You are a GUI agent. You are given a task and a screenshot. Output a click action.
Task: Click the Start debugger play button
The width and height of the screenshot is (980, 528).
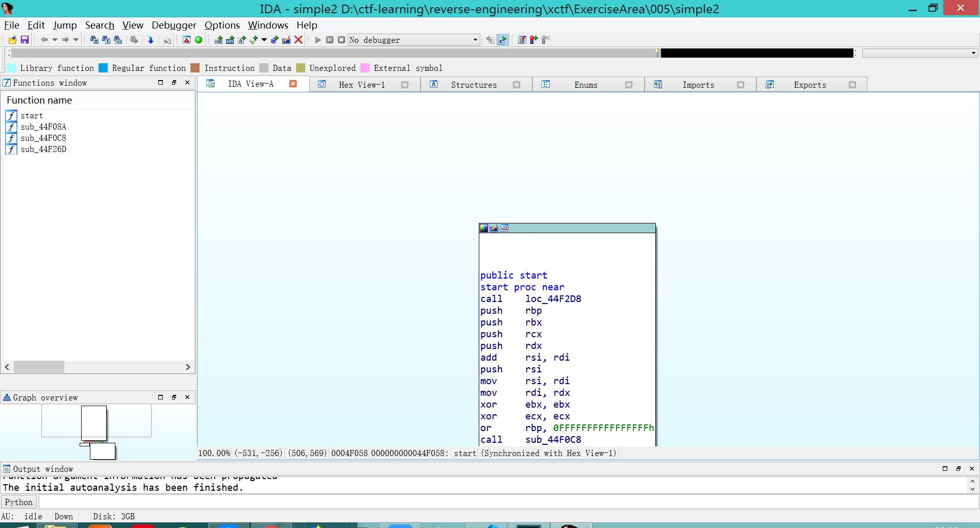pos(318,40)
